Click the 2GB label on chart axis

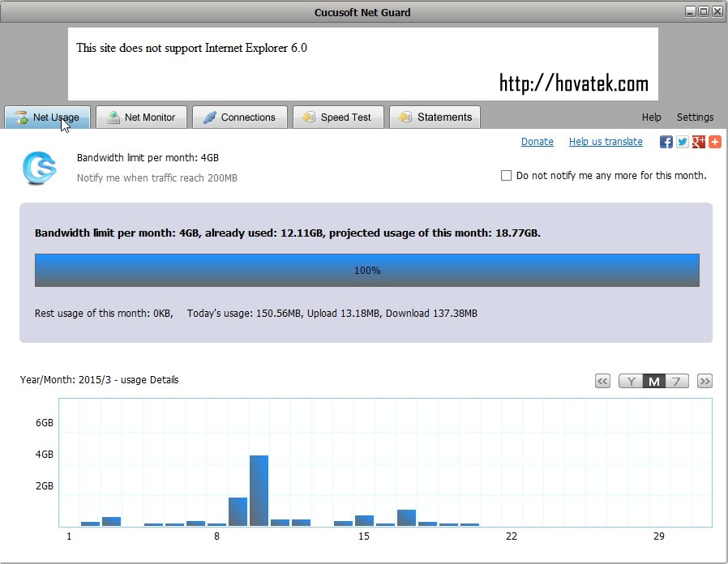click(x=45, y=486)
